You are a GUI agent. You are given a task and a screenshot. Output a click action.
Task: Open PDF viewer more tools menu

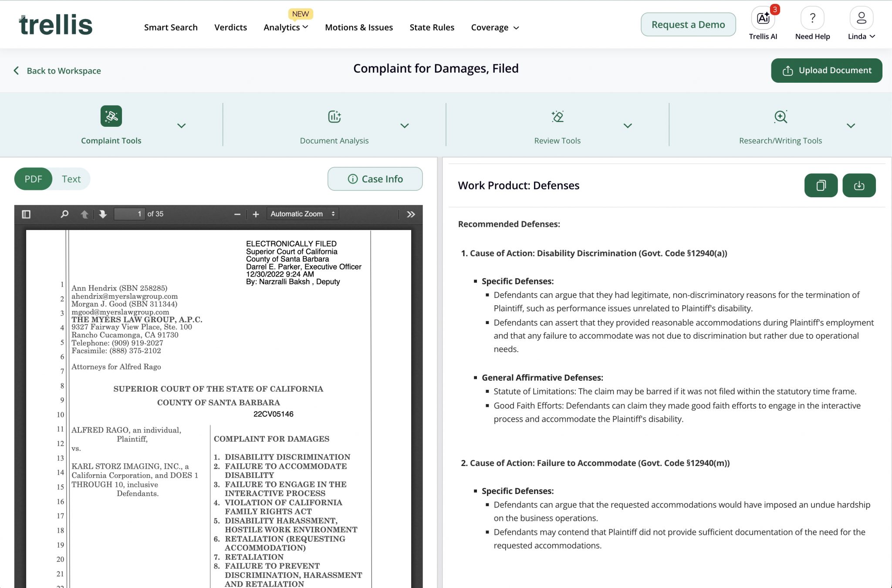(411, 214)
